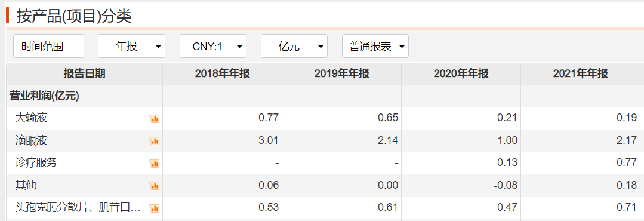644x221 pixels.
Task: Click the 时间范围 button
Action: pos(49,46)
